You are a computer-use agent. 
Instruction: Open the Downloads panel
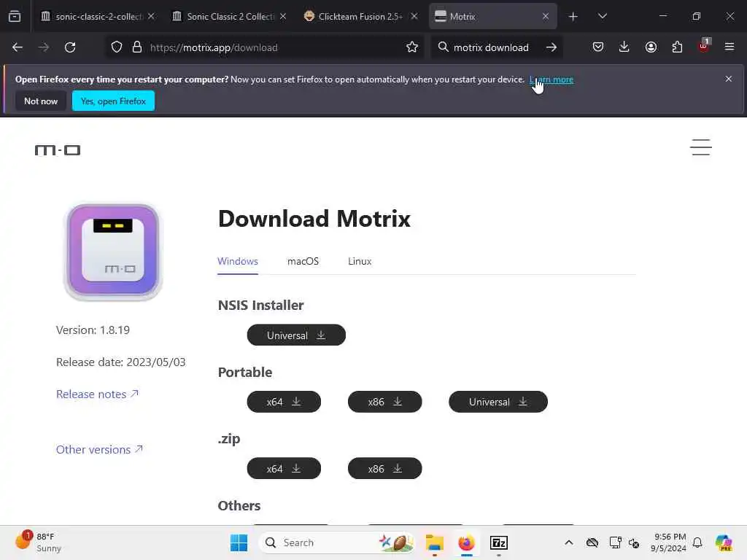click(x=624, y=47)
